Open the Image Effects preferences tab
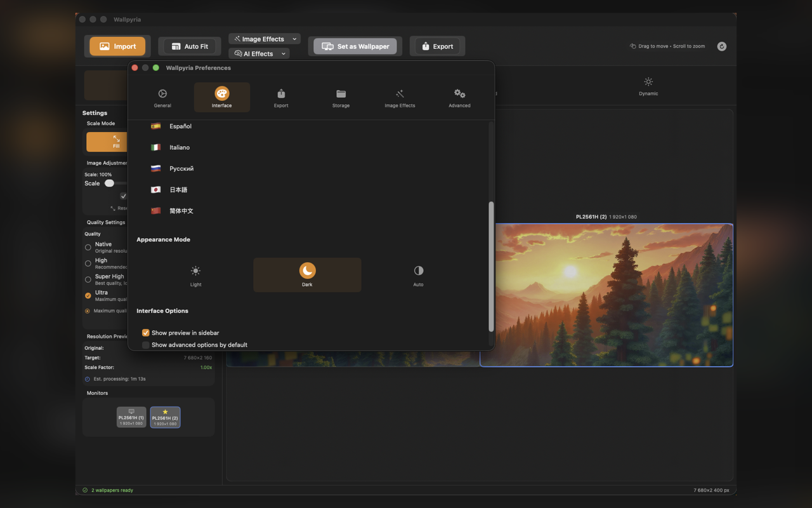 pos(400,98)
